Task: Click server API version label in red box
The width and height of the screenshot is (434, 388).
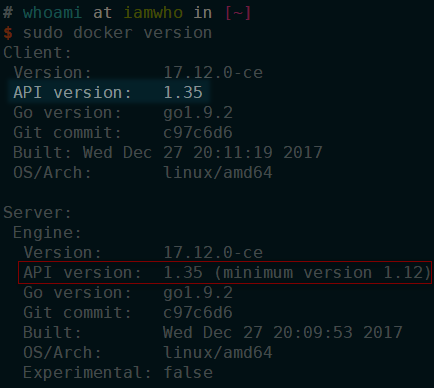Action: [x=83, y=273]
